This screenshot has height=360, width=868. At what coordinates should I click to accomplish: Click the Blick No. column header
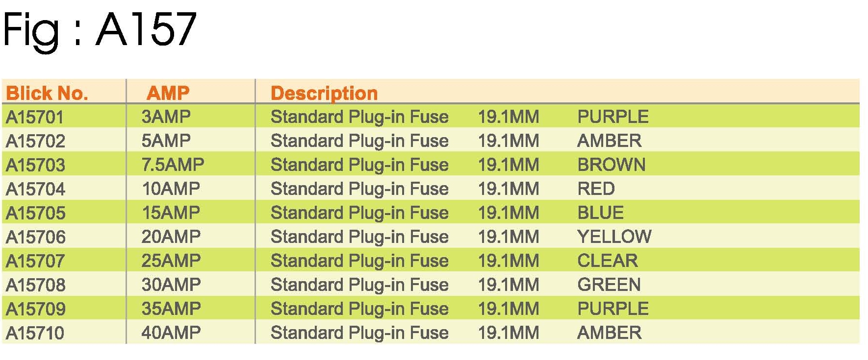pyautogui.click(x=47, y=93)
